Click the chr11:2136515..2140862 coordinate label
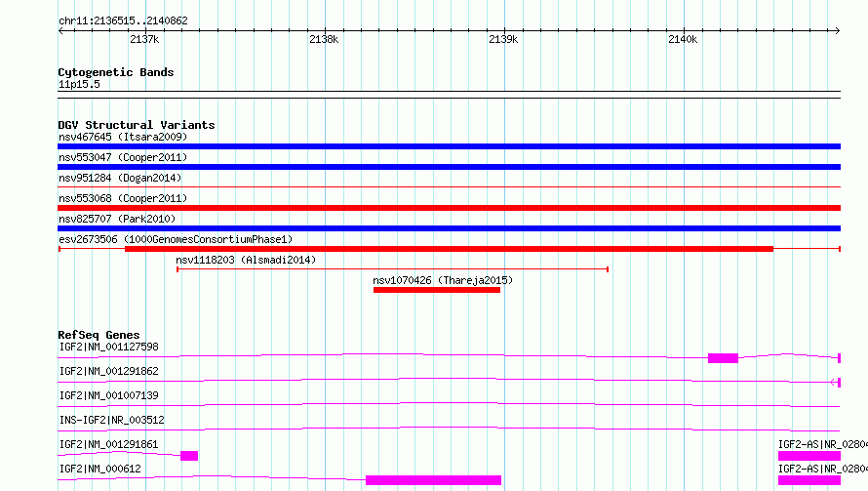Screen dimensions: 868x491 click(123, 20)
